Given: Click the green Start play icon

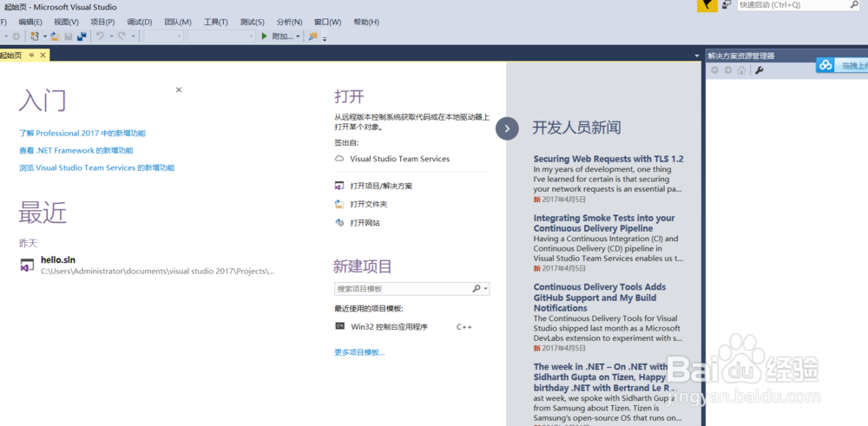Looking at the screenshot, I should tap(265, 36).
